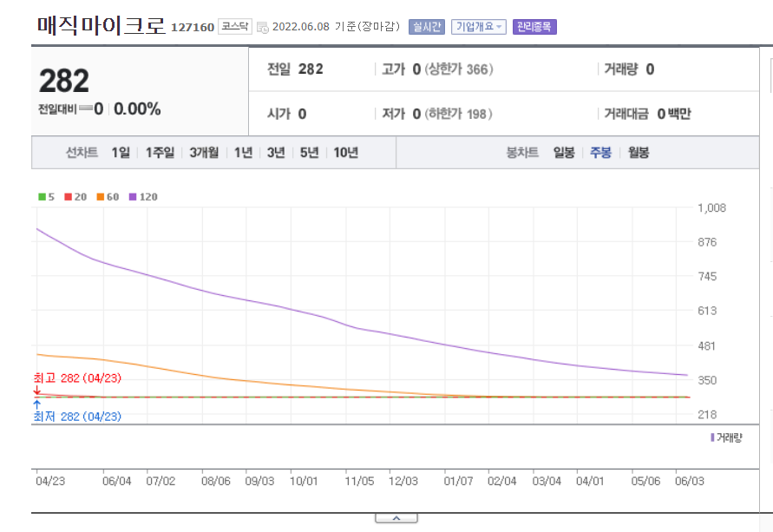
Task: Click the 0.00% change rate value
Action: pyautogui.click(x=137, y=109)
